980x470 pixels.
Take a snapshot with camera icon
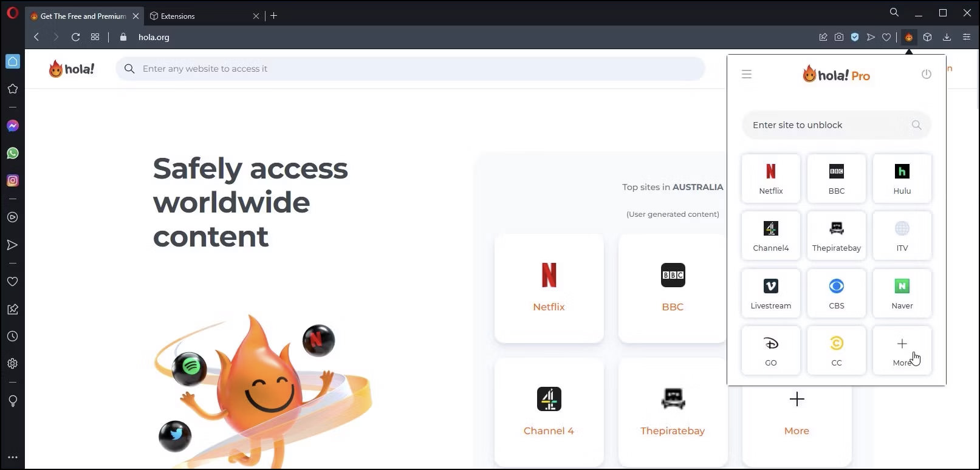click(x=839, y=37)
